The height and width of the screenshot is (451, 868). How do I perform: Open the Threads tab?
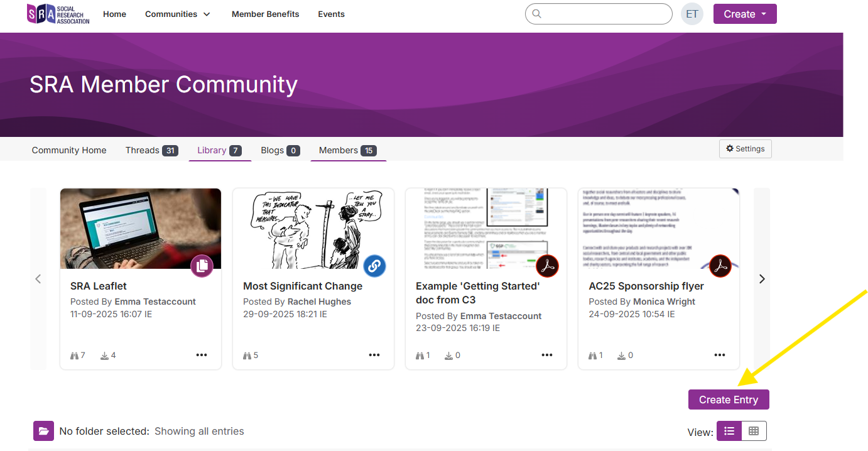pos(152,150)
